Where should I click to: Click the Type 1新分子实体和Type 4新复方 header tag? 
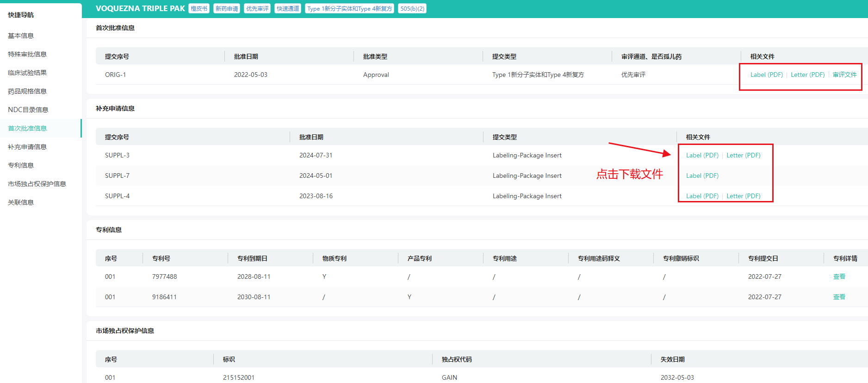(349, 8)
